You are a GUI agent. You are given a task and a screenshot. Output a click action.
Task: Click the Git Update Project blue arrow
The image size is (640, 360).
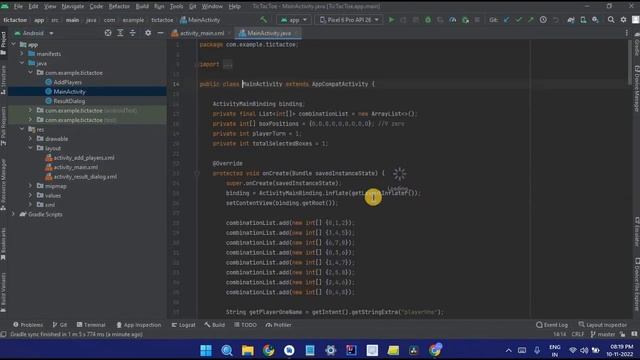point(507,20)
